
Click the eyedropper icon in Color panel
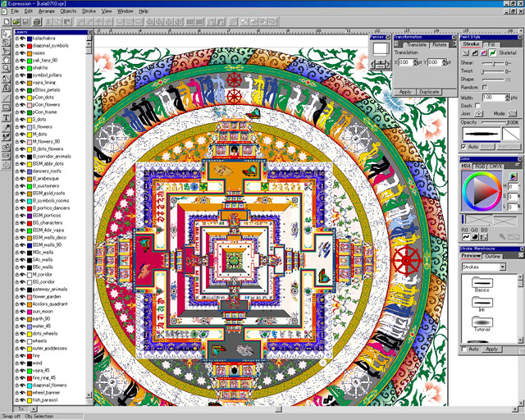point(502,237)
